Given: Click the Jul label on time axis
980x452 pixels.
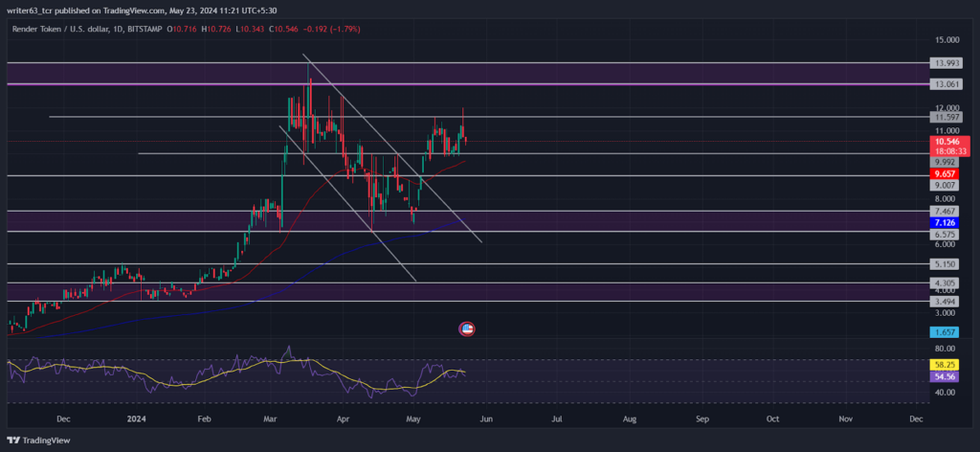Looking at the screenshot, I should (x=556, y=418).
